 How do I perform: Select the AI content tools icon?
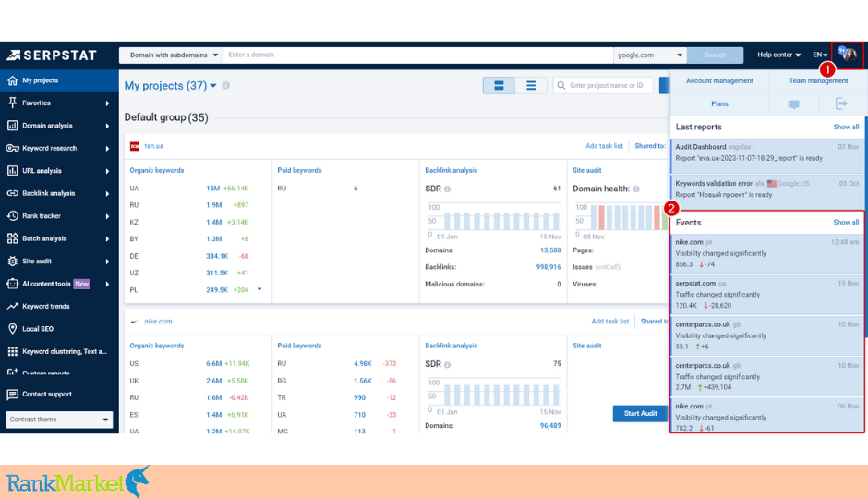pyautogui.click(x=12, y=284)
